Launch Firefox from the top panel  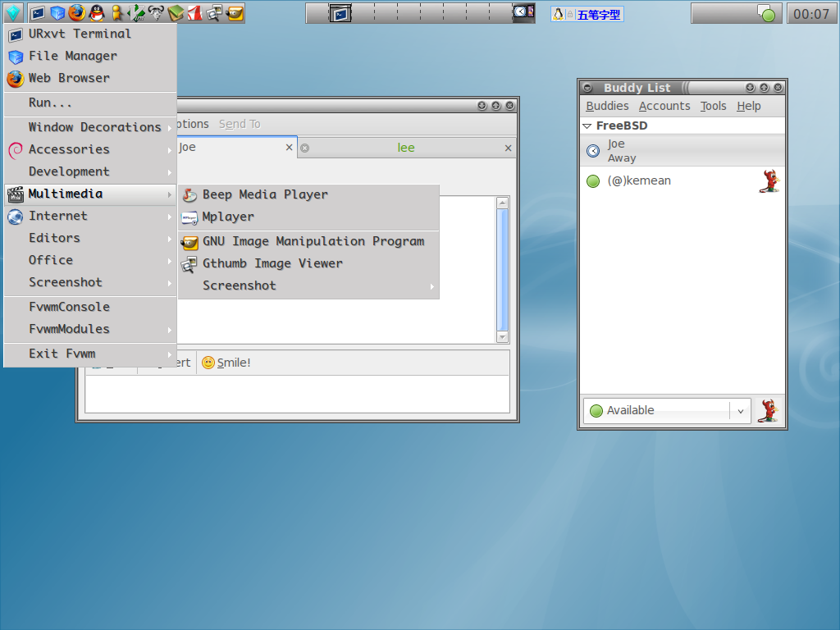(76, 12)
